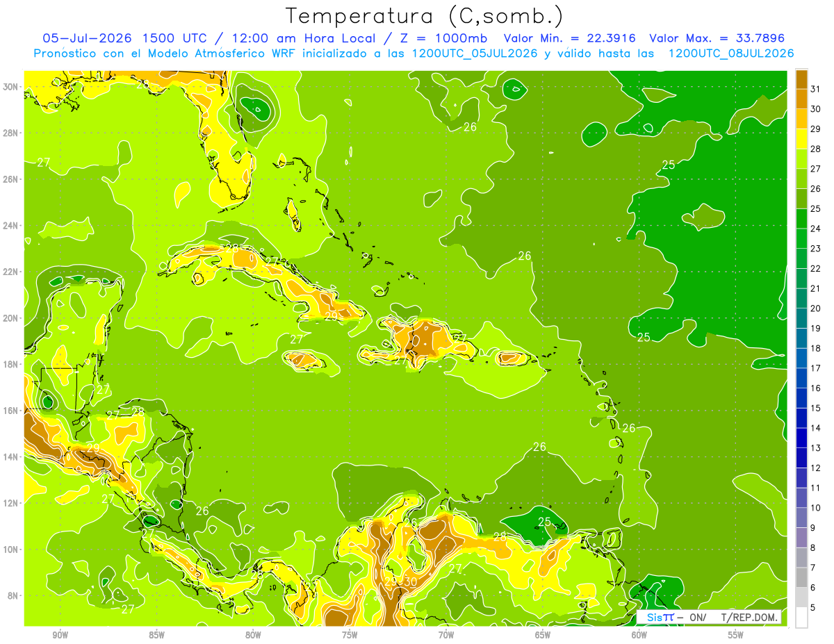Click the "24N" latitude axis label

click(x=12, y=226)
